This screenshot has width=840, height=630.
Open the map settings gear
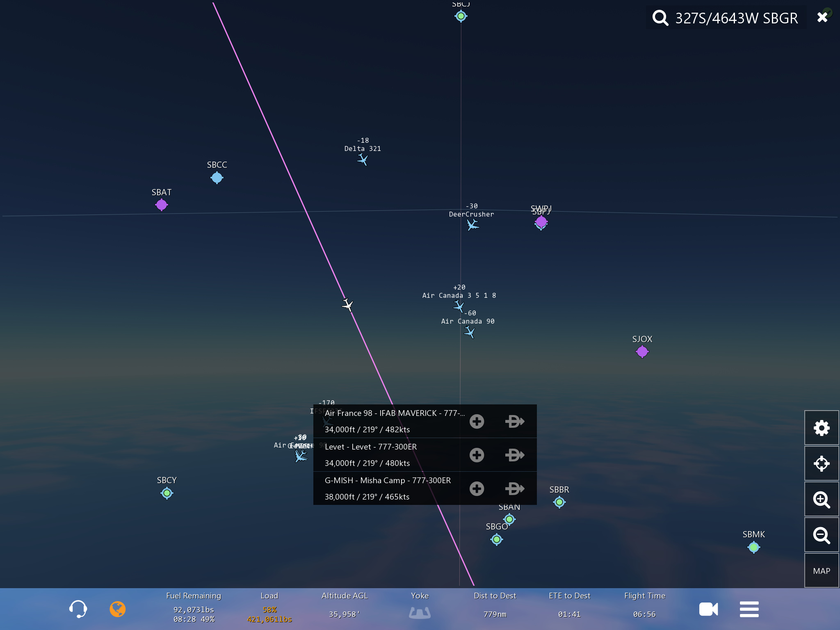point(821,428)
